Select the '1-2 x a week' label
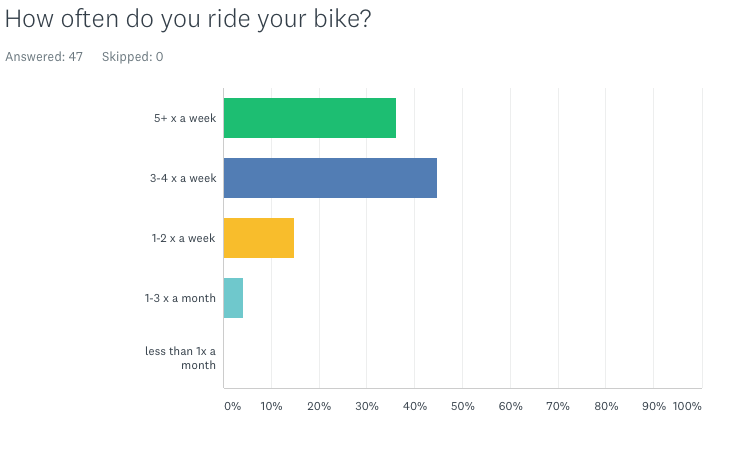Screen dimensions: 738x450 click(x=184, y=238)
